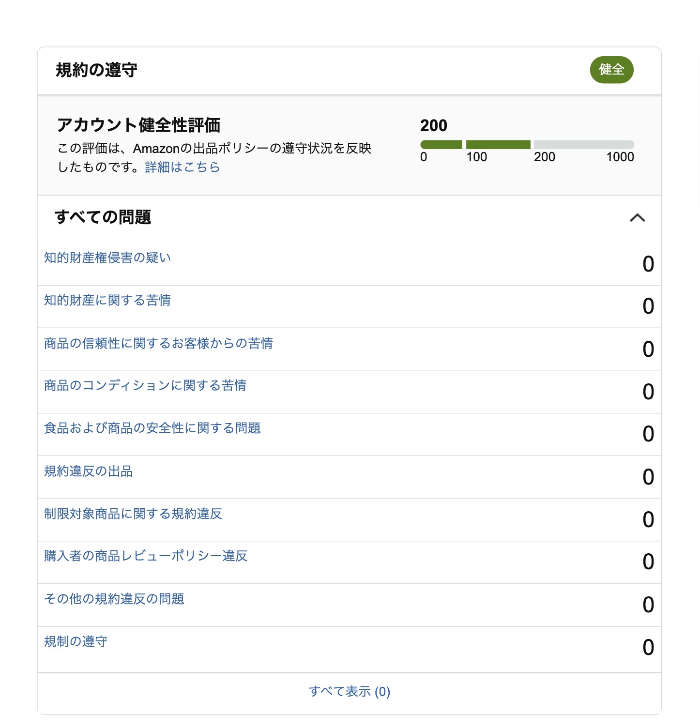Open the 詳細はこちら link
This screenshot has height=728, width=700.
click(183, 167)
